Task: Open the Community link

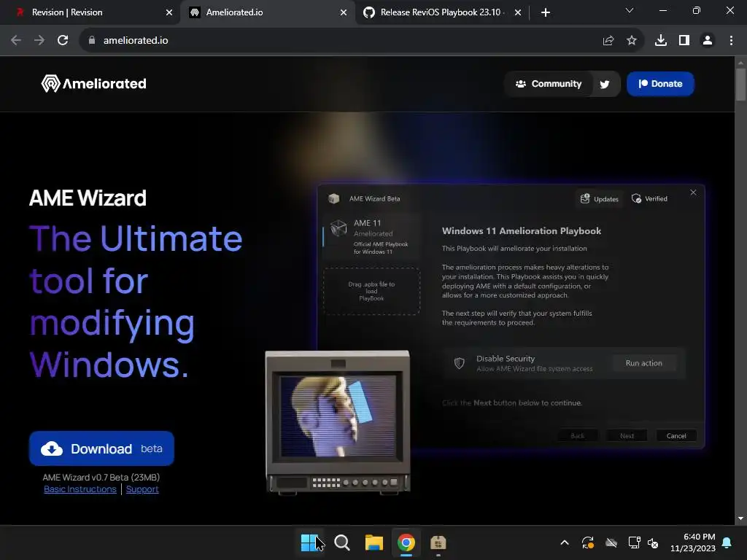Action: [x=549, y=84]
